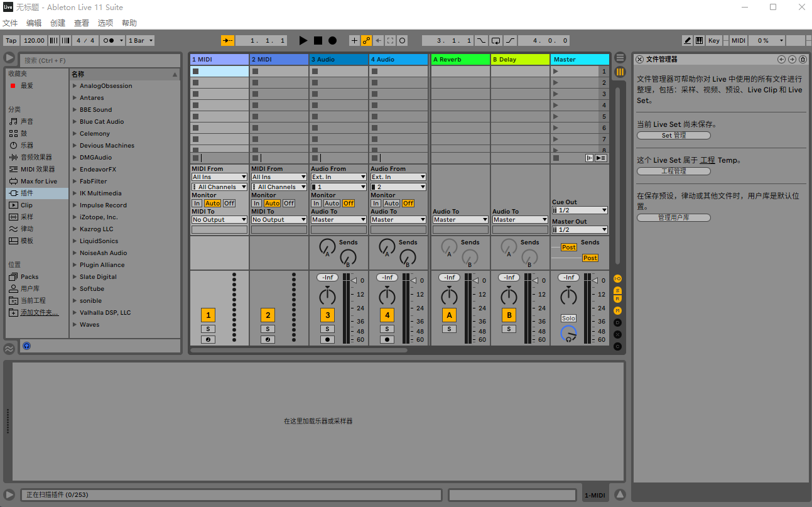Toggle return A Reverb activator
This screenshot has height=507, width=812.
pos(449,315)
